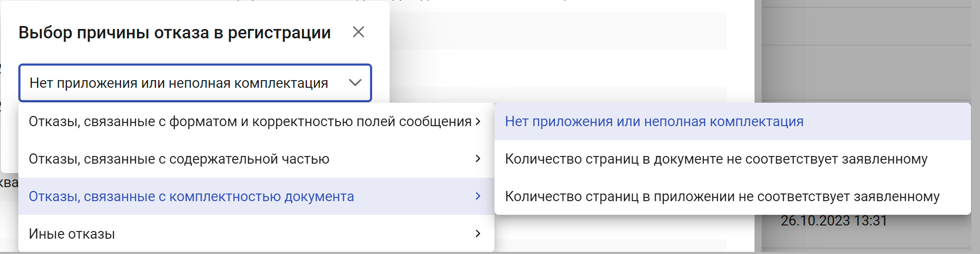
Task: Click the empty dialog area below the title
Action: pos(195,53)
